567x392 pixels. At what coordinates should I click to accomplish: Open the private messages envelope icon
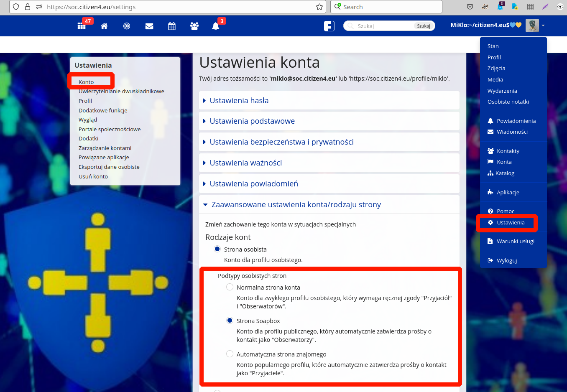tap(149, 26)
